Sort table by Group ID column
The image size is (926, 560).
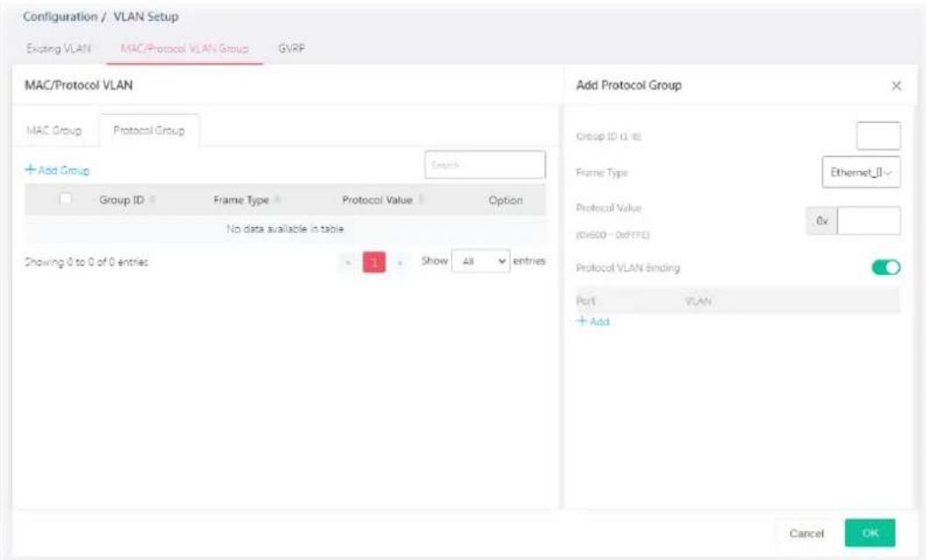pos(126,200)
